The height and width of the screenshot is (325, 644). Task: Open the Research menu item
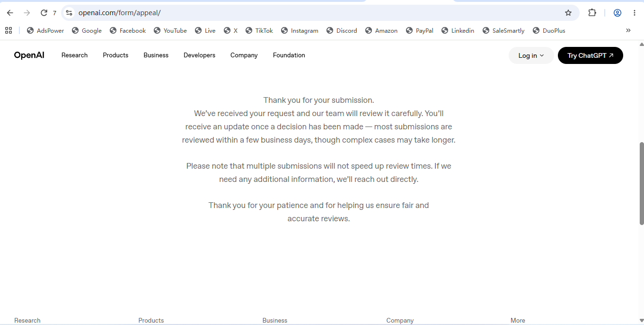pos(74,55)
